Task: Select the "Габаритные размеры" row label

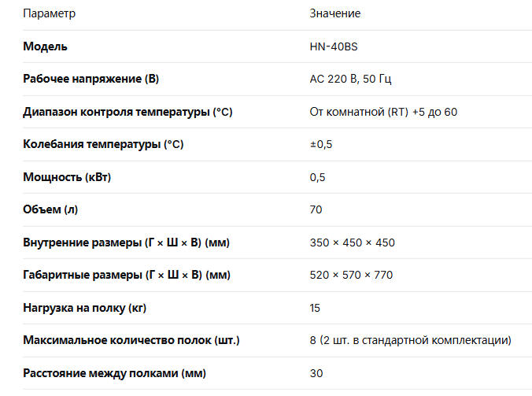Action: [x=127, y=275]
